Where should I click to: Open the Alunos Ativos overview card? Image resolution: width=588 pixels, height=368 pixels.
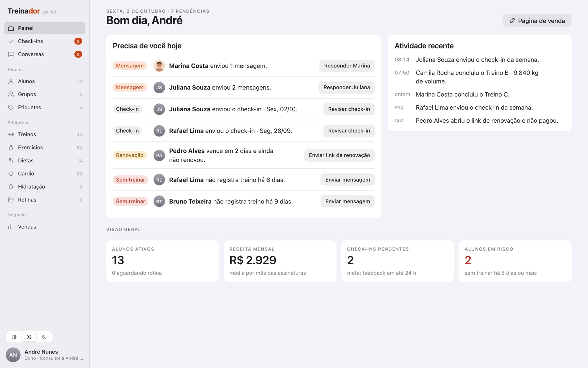click(x=162, y=261)
